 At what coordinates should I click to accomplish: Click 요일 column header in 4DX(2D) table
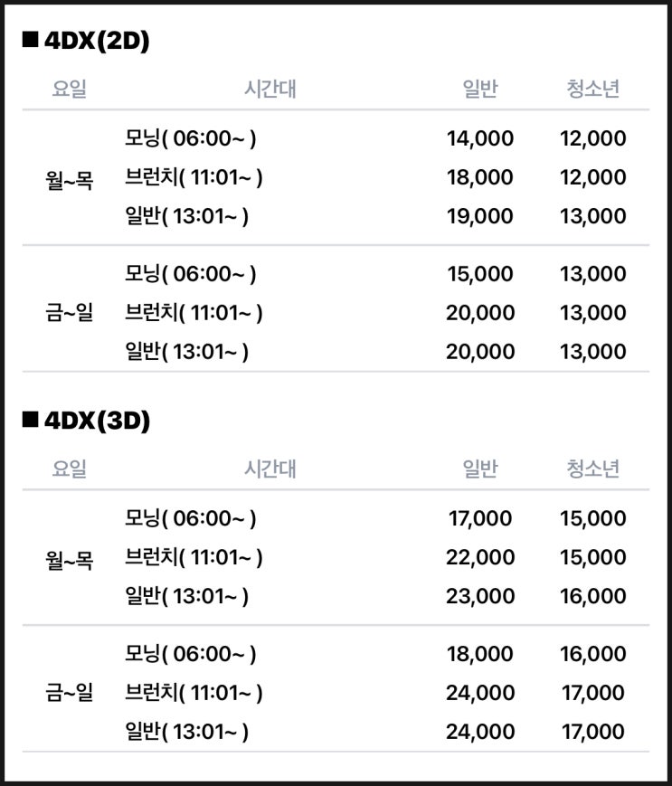pyautogui.click(x=70, y=89)
